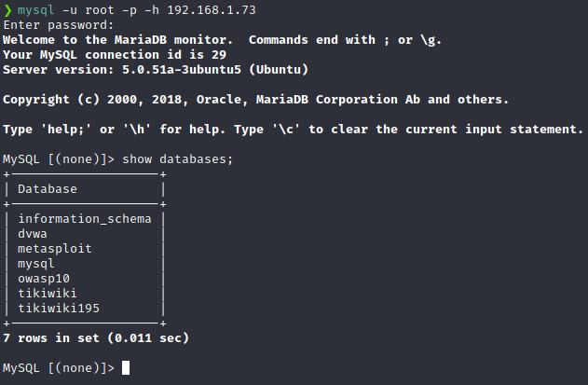Select the mysql database row
Image resolution: width=588 pixels, height=385 pixels.
click(x=36, y=264)
